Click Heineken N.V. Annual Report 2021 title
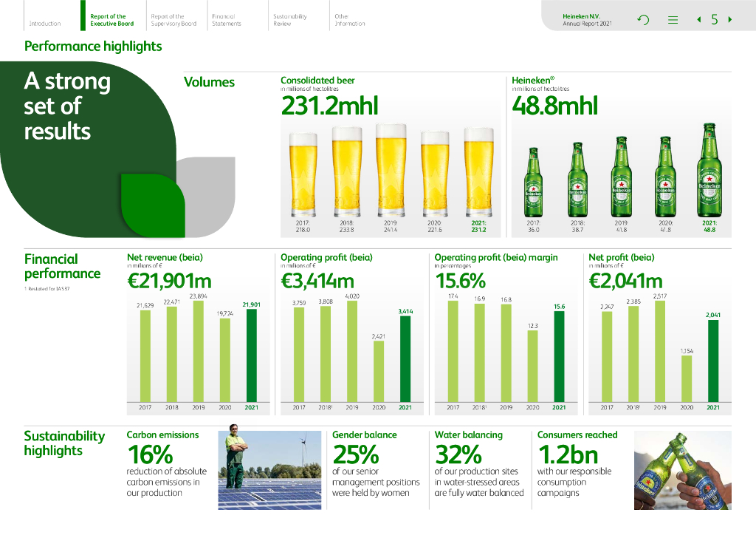This screenshot has height=535, width=756. click(x=587, y=20)
